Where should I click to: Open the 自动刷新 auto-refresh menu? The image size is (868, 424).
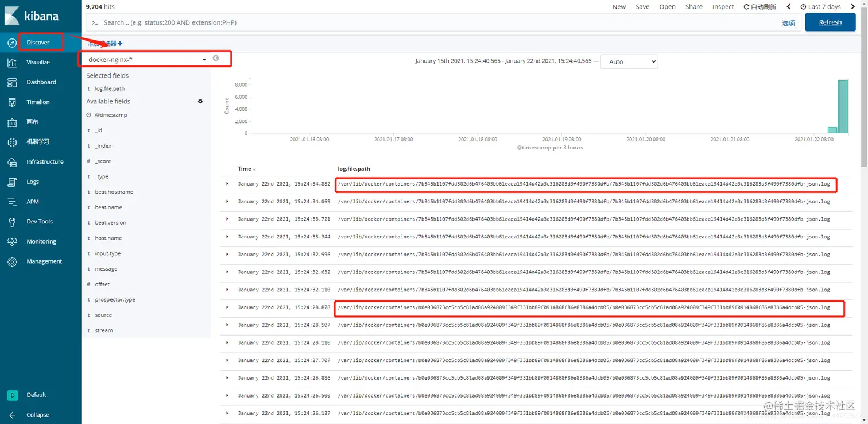pyautogui.click(x=759, y=7)
